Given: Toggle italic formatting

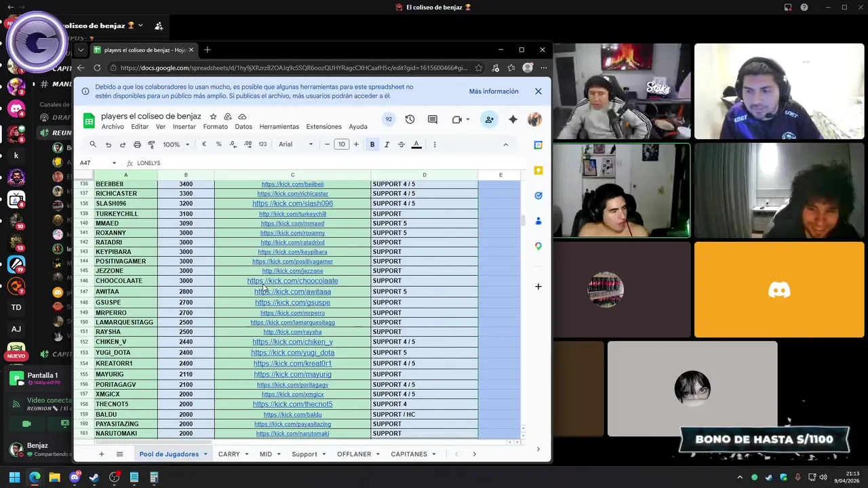Looking at the screenshot, I should tap(387, 144).
